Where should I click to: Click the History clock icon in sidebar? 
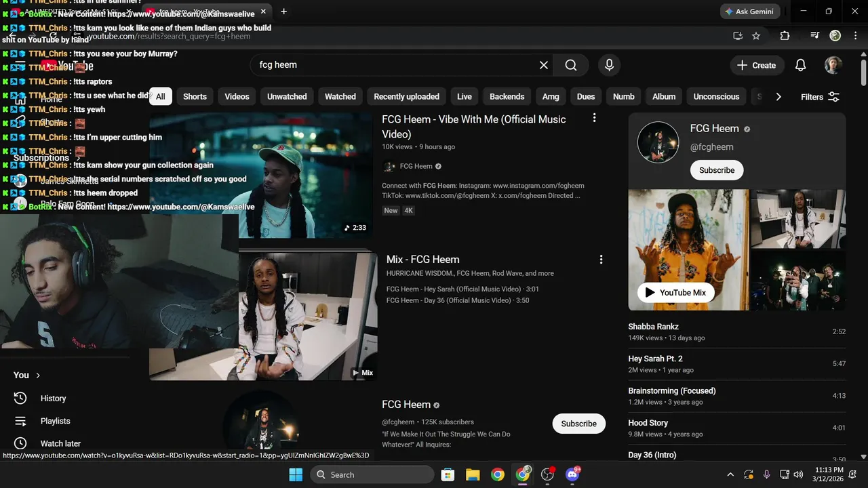[20, 398]
